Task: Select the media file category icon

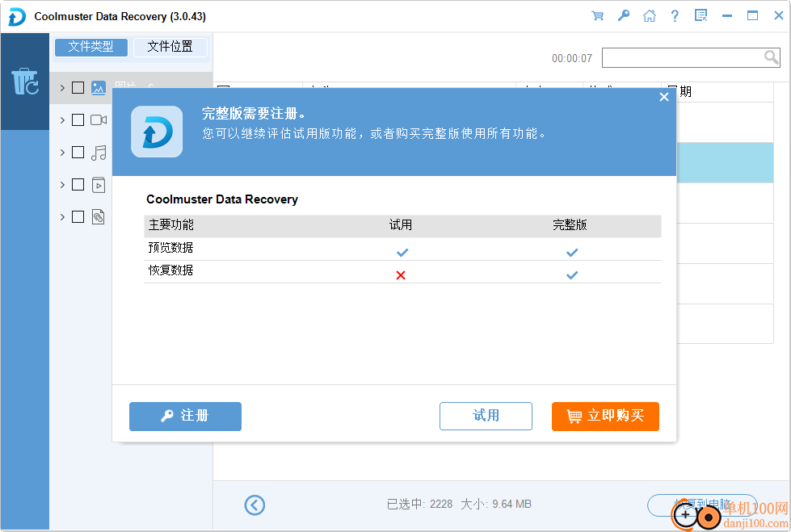Action: click(x=99, y=185)
